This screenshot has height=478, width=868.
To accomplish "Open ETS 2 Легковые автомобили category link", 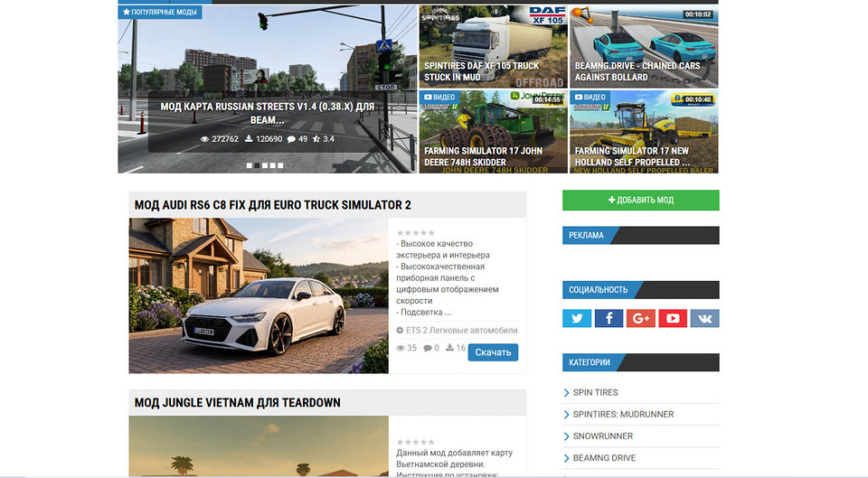I will click(x=462, y=331).
